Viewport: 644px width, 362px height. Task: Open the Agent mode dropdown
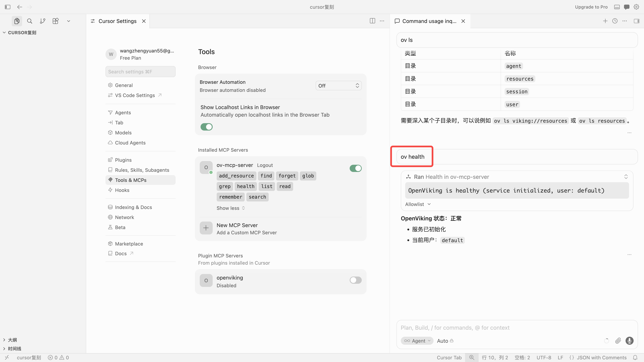coord(417,341)
